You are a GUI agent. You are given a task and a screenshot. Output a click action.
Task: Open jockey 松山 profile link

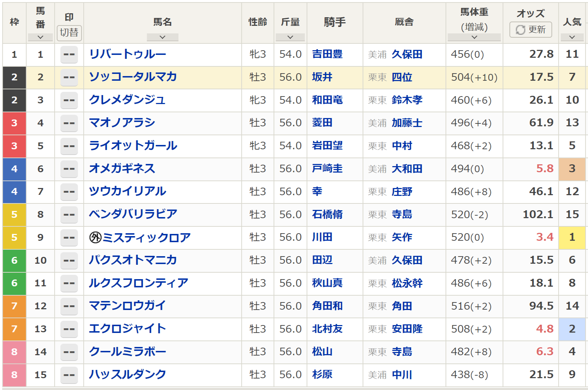tap(322, 352)
